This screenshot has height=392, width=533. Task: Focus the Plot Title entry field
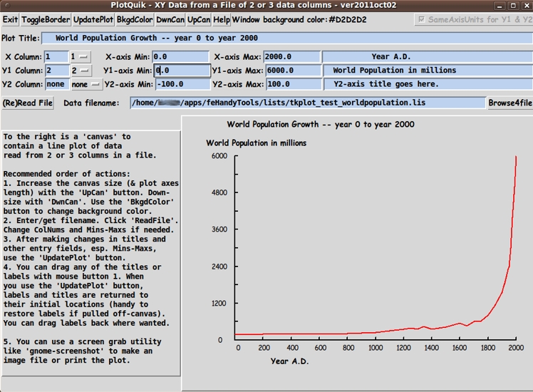285,38
